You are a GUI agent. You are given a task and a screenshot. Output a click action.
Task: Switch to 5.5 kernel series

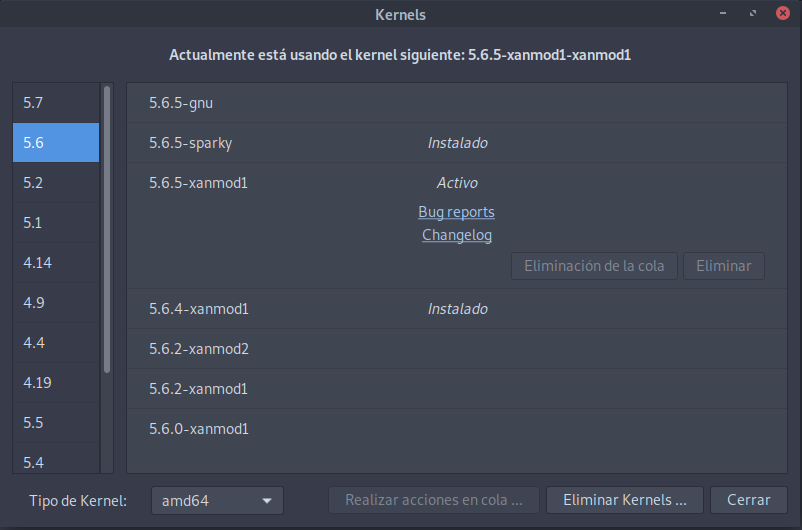(x=55, y=423)
